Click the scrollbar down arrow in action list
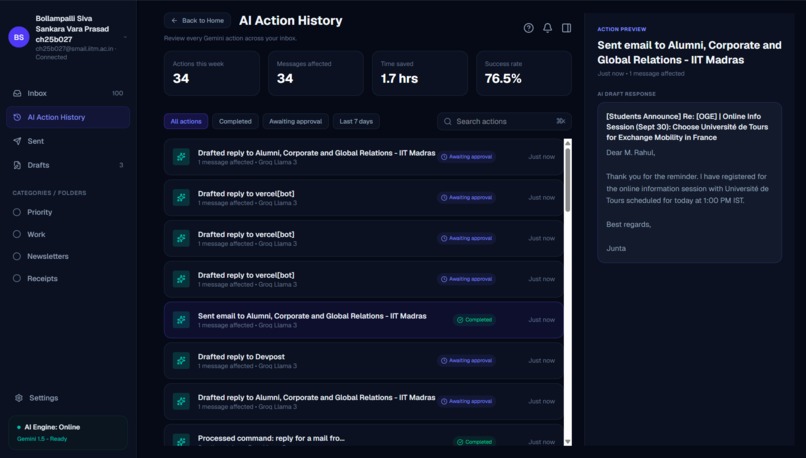This screenshot has height=458, width=806. click(x=567, y=442)
